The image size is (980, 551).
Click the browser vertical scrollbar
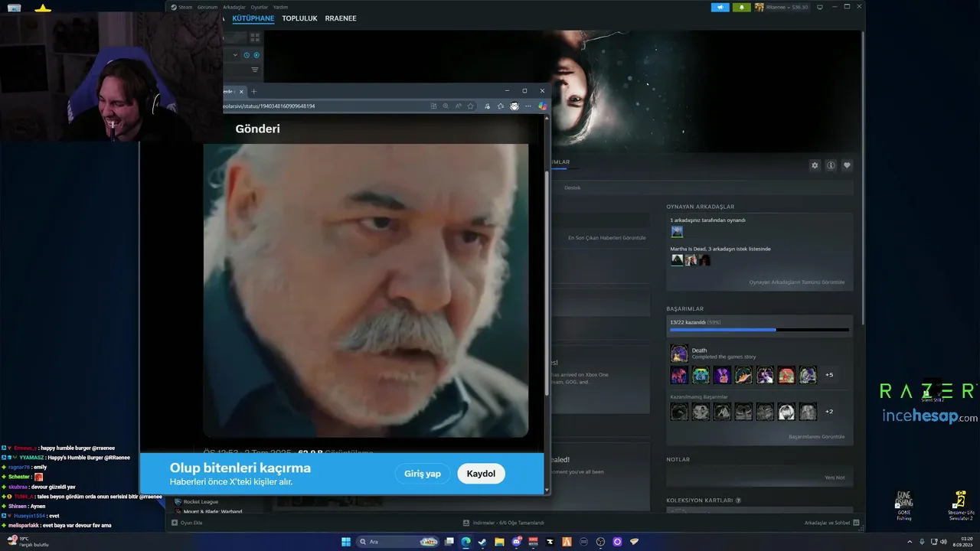tap(547, 283)
